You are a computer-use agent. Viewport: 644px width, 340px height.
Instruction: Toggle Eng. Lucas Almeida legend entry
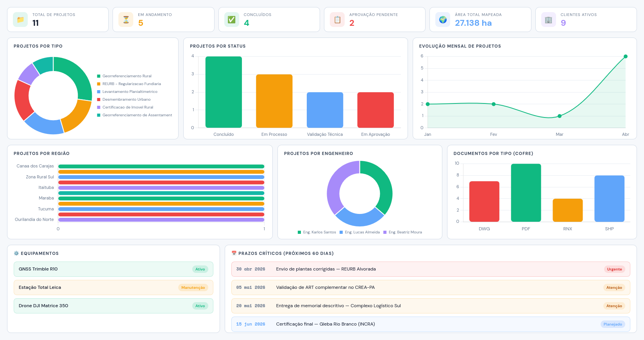coord(360,232)
